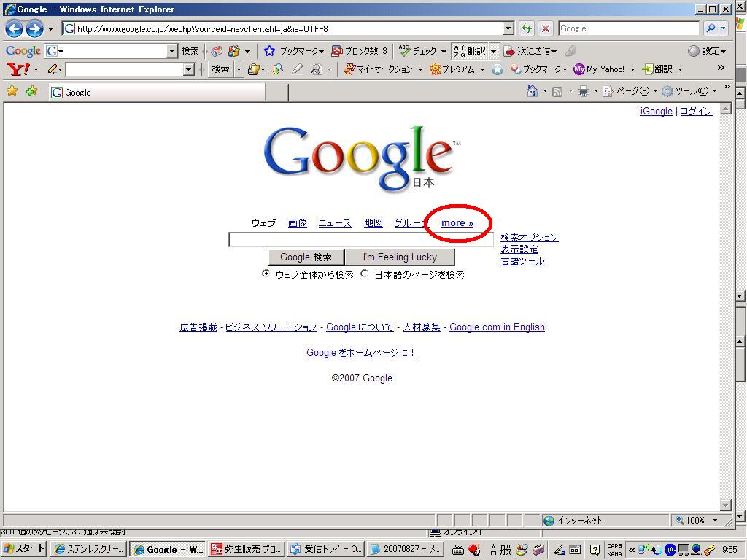This screenshot has height=560, width=747.
Task: Click the ログイン sign-in link
Action: [x=695, y=111]
